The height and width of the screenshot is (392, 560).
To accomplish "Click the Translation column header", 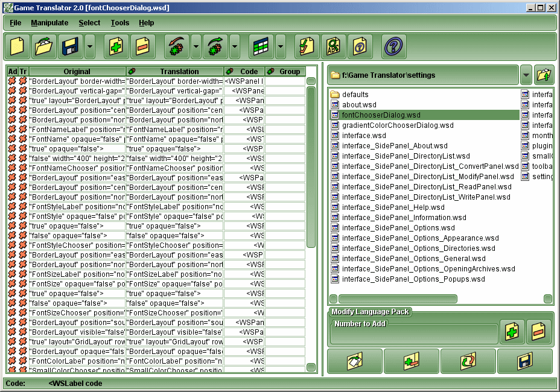I will pyautogui.click(x=179, y=71).
